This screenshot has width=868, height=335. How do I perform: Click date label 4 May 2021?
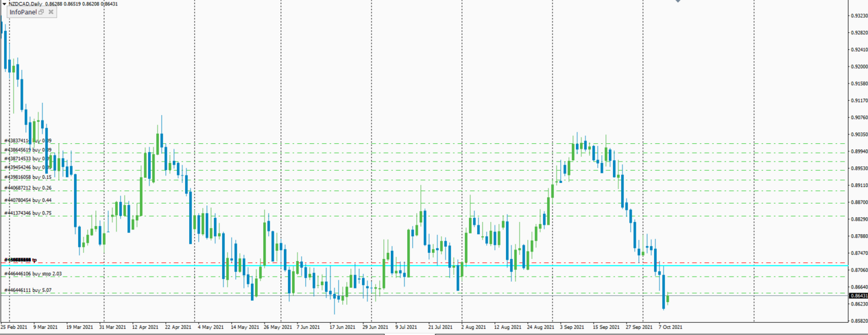[x=211, y=327]
